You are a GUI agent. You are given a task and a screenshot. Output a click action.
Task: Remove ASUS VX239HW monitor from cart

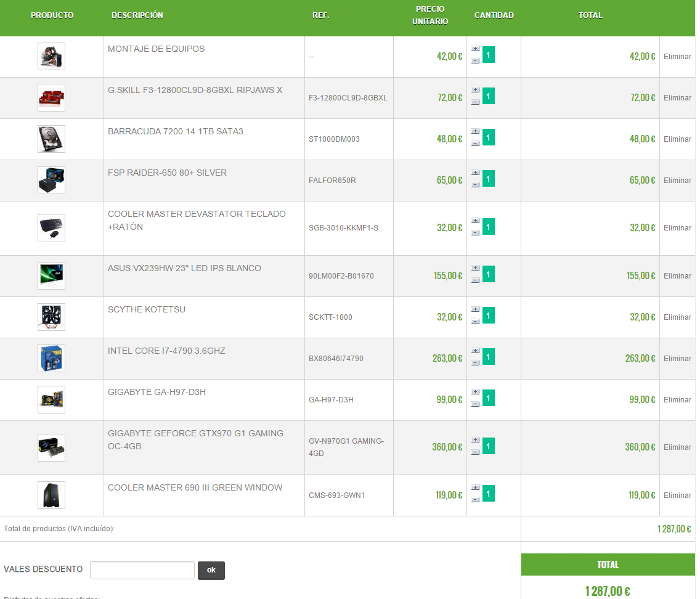(677, 276)
